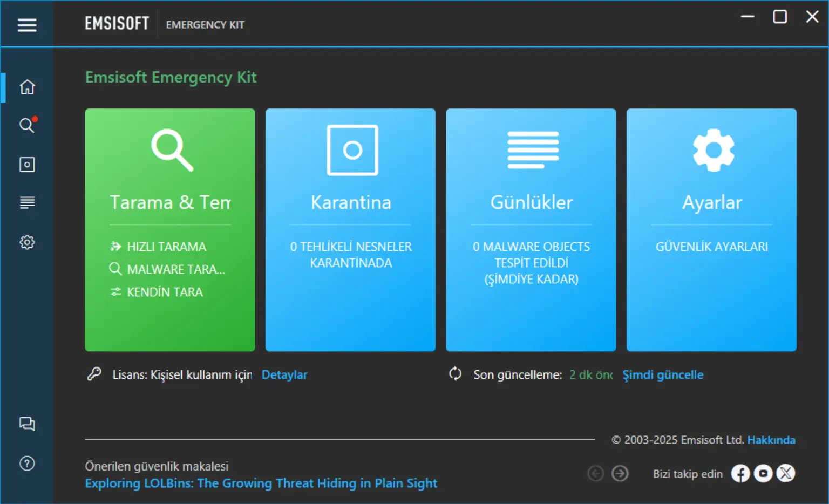The width and height of the screenshot is (829, 504).
Task: Open the Karantina tile heading
Action: click(351, 202)
